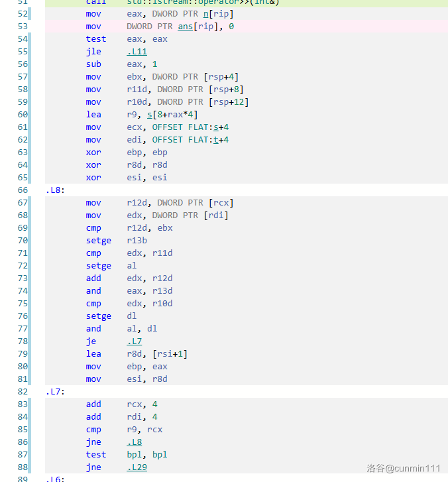Jump to the .L8 label from jne instruction
The height and width of the screenshot is (482, 448).
click(134, 442)
